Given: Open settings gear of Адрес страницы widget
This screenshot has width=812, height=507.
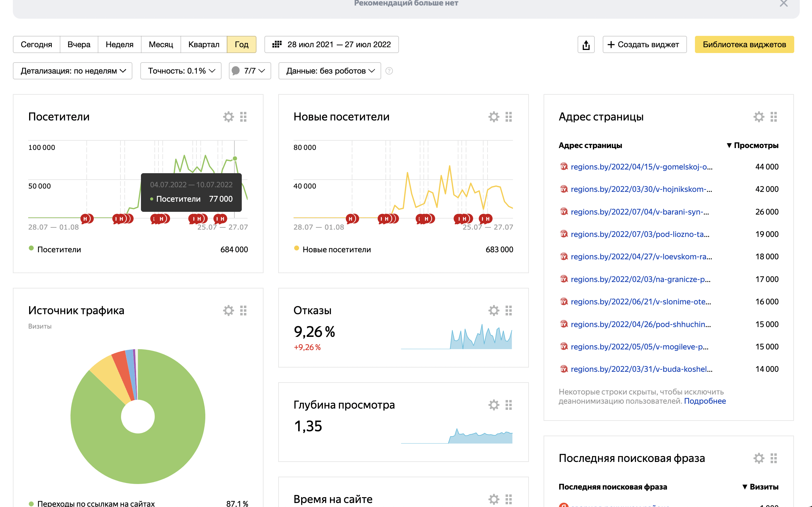Looking at the screenshot, I should (x=759, y=117).
